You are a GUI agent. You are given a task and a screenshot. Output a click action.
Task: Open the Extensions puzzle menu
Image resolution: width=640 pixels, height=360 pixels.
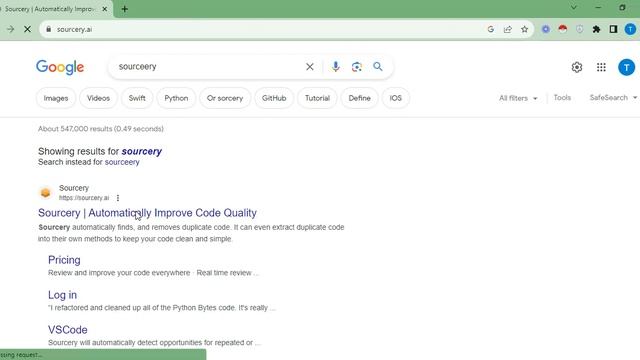(596, 29)
